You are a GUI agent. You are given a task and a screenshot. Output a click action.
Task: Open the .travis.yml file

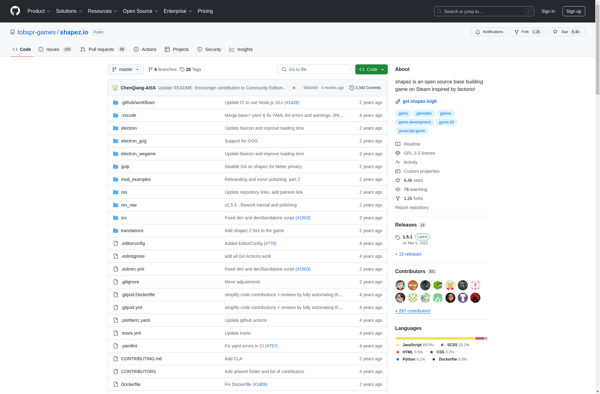click(x=131, y=333)
